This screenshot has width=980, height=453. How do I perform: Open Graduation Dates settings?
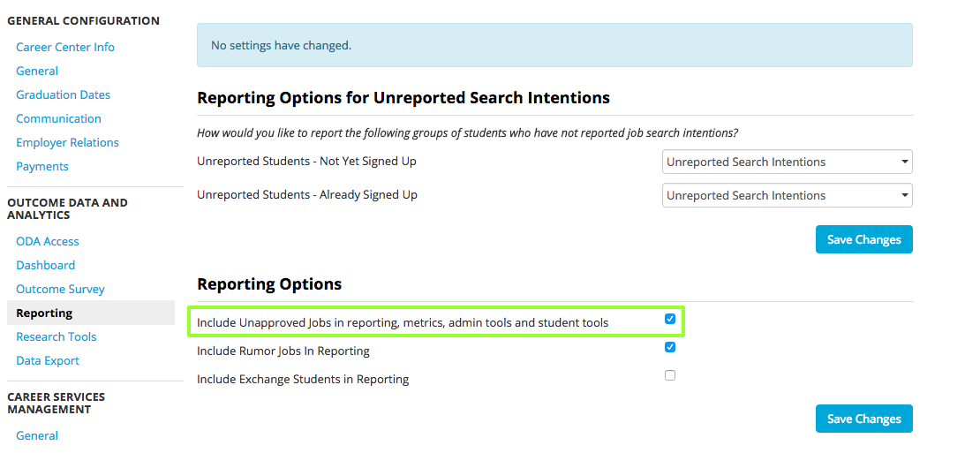(63, 94)
